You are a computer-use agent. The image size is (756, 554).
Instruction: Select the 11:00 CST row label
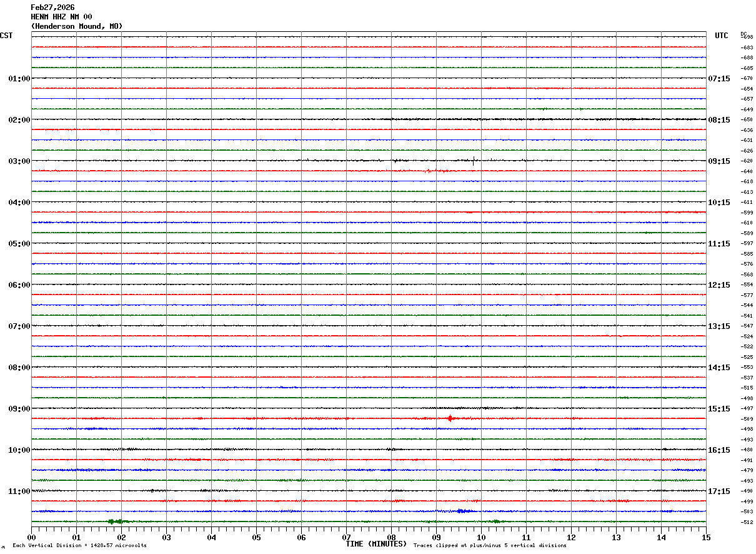click(19, 491)
